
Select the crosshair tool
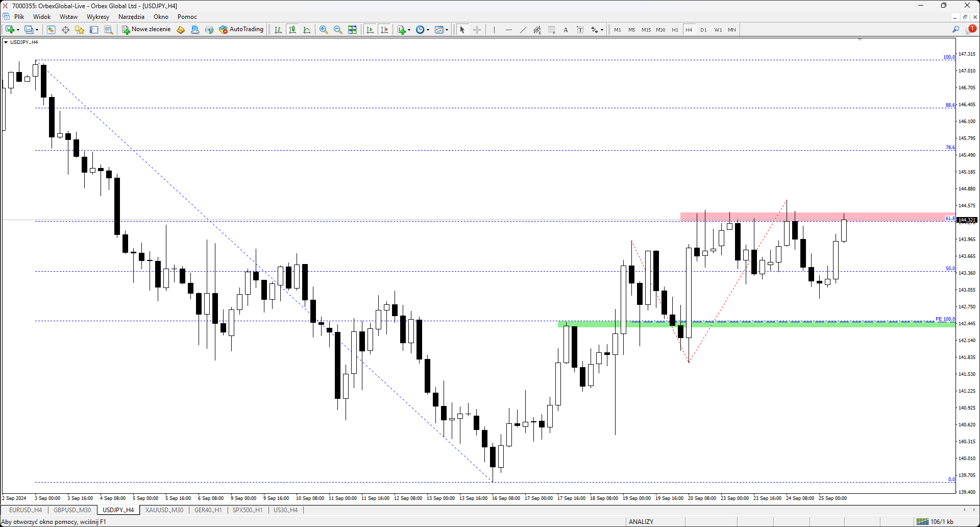pos(477,30)
